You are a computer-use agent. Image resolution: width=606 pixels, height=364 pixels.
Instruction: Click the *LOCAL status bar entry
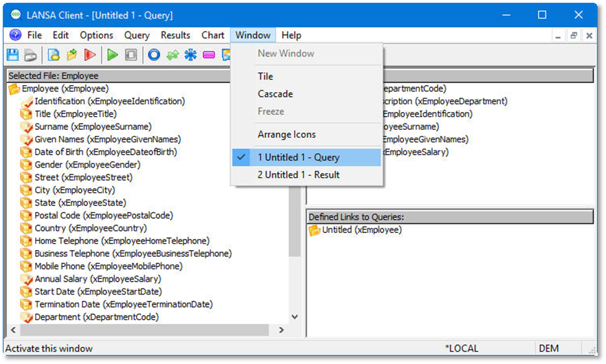(x=462, y=348)
